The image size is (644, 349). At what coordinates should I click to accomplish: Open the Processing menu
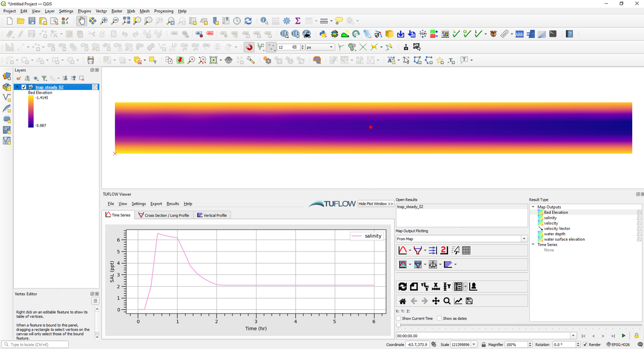click(163, 11)
